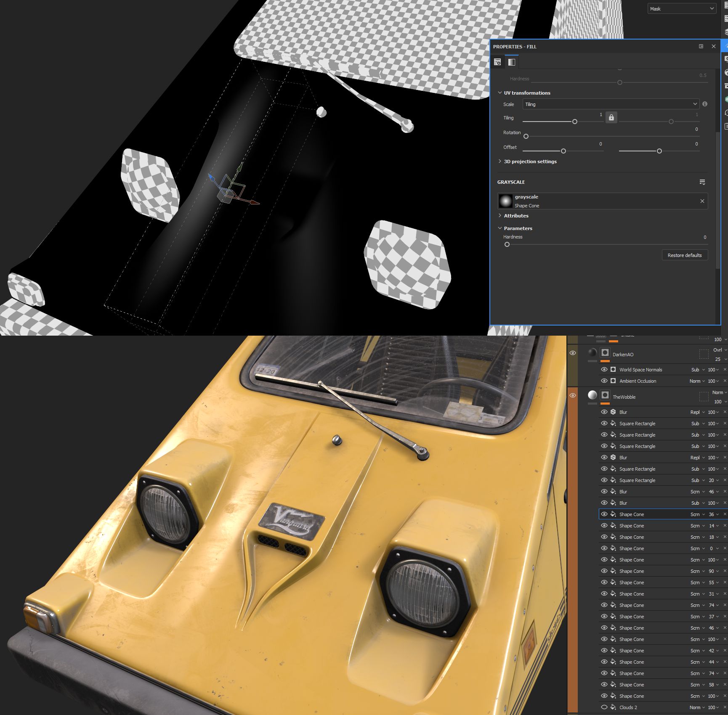Expand the 3D projection settings section
Image resolution: width=728 pixels, height=715 pixels.
pos(500,162)
